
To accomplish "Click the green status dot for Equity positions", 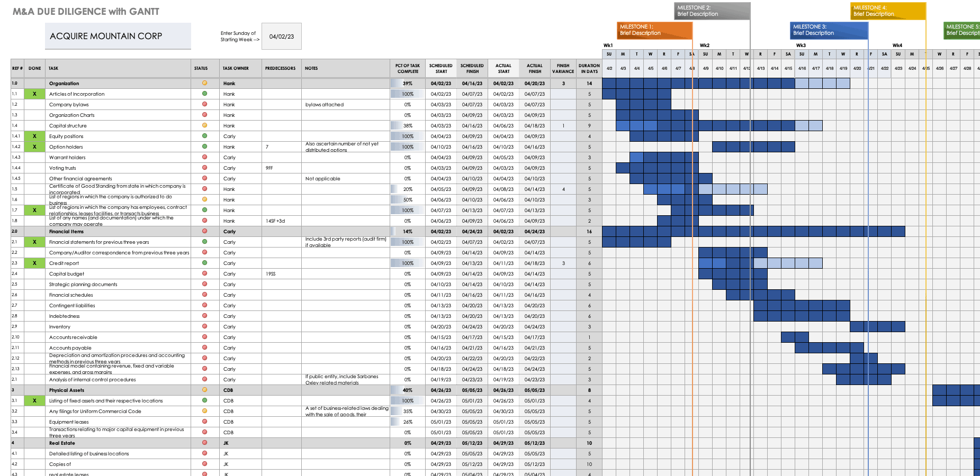I will point(204,136).
